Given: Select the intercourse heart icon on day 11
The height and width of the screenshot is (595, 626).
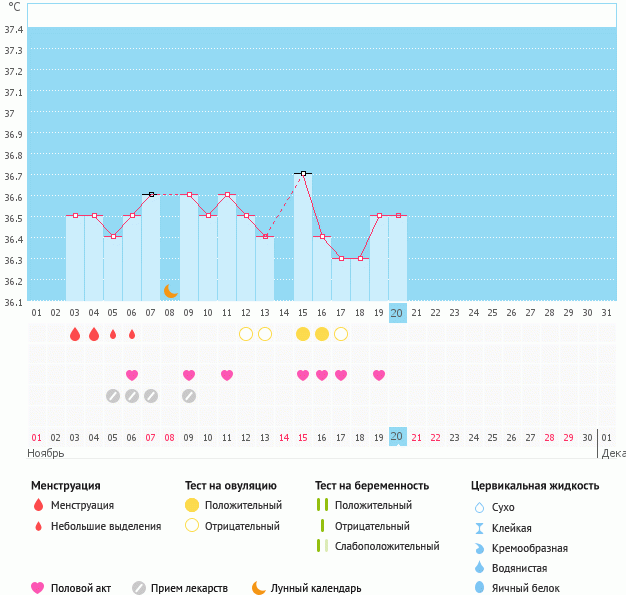Looking at the screenshot, I should pos(227,375).
